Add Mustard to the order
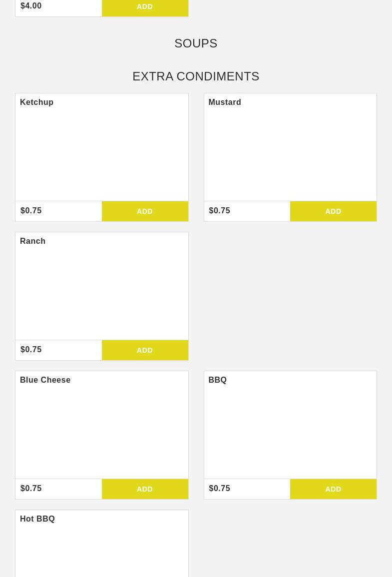The height and width of the screenshot is (577, 392). pos(333,211)
